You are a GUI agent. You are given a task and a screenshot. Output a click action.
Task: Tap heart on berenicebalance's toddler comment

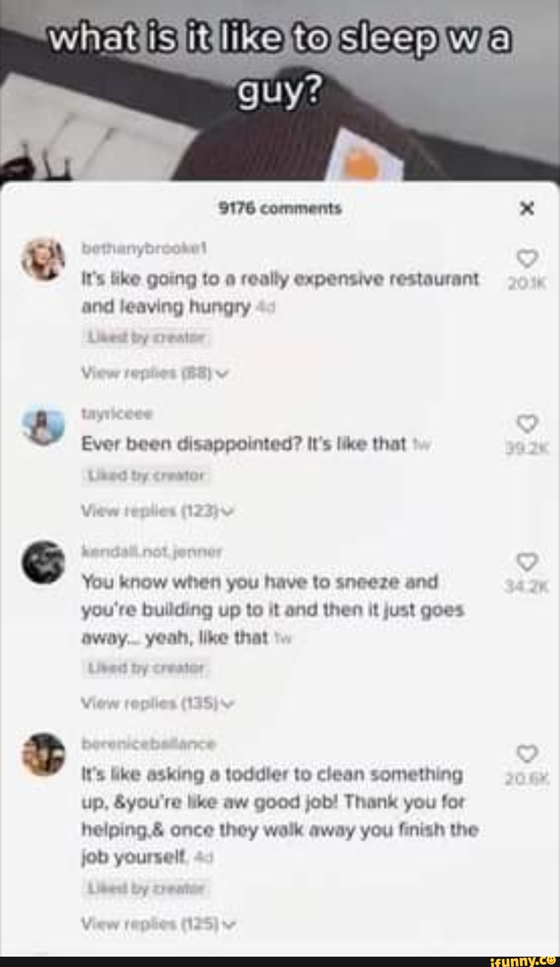[x=527, y=753]
